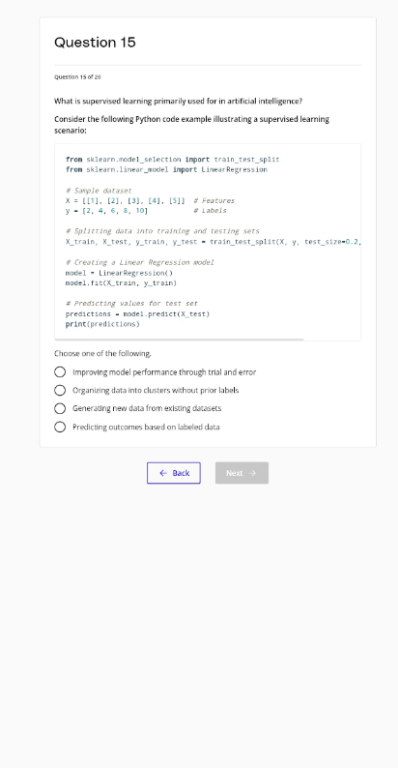The height and width of the screenshot is (768, 398).
Task: Click the 'Question 15' heading
Action: (x=95, y=43)
